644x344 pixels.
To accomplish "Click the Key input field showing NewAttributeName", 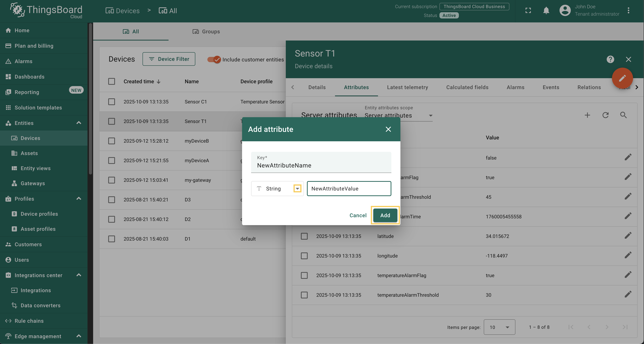I will point(321,165).
